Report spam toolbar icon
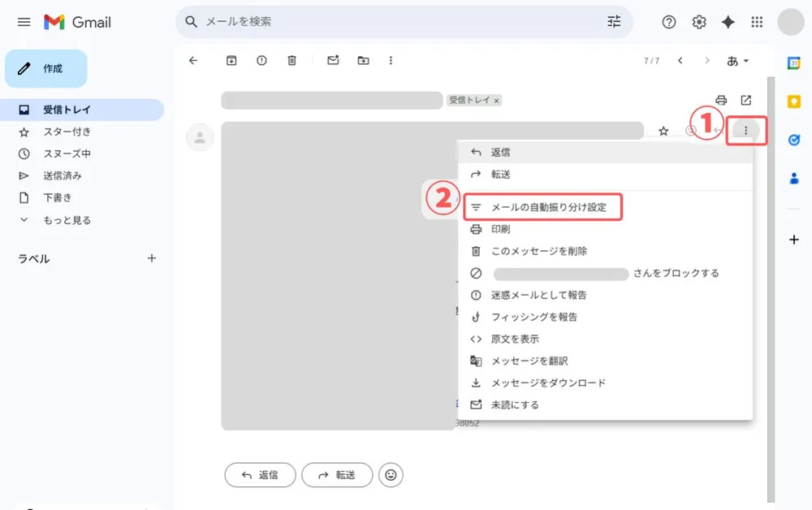 point(261,61)
